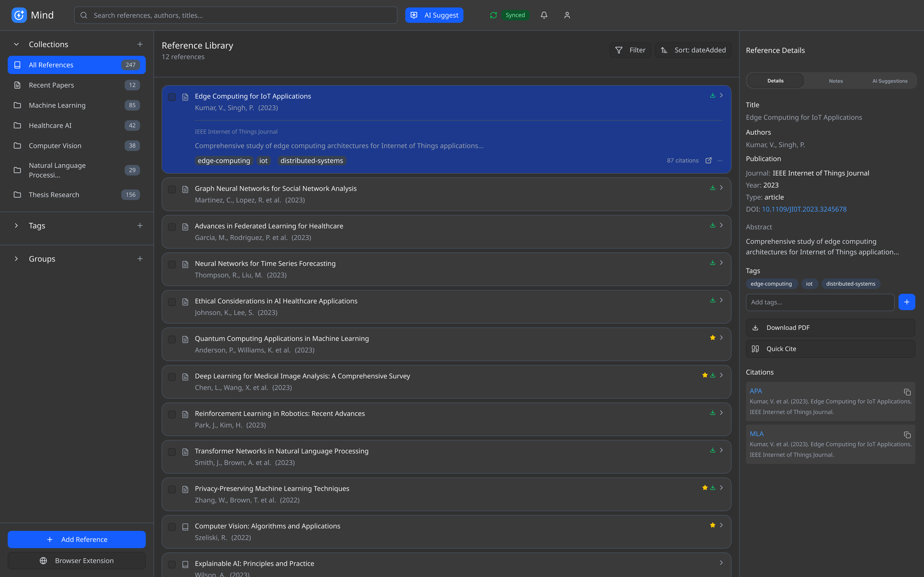Click the sync status refresh icon

(493, 15)
